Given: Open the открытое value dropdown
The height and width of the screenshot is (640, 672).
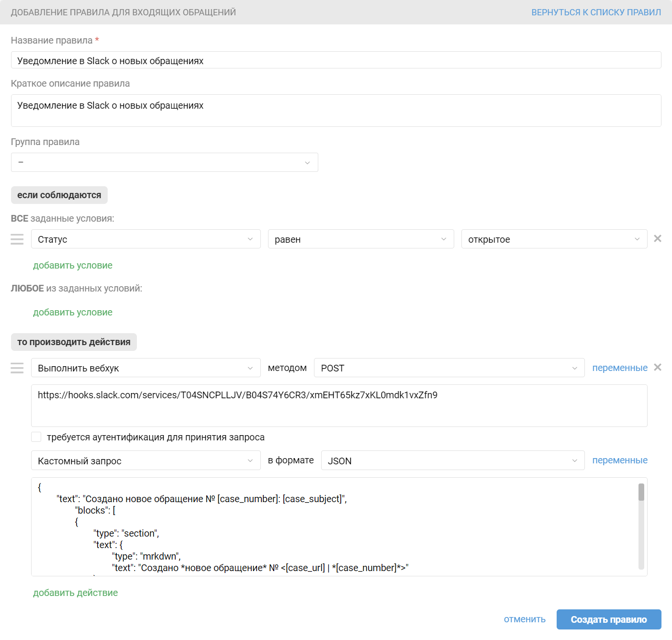Looking at the screenshot, I should click(x=554, y=239).
